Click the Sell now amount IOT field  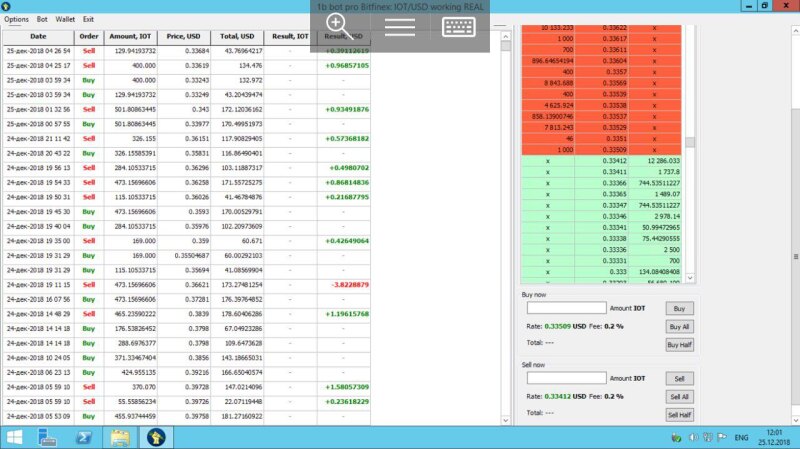566,378
